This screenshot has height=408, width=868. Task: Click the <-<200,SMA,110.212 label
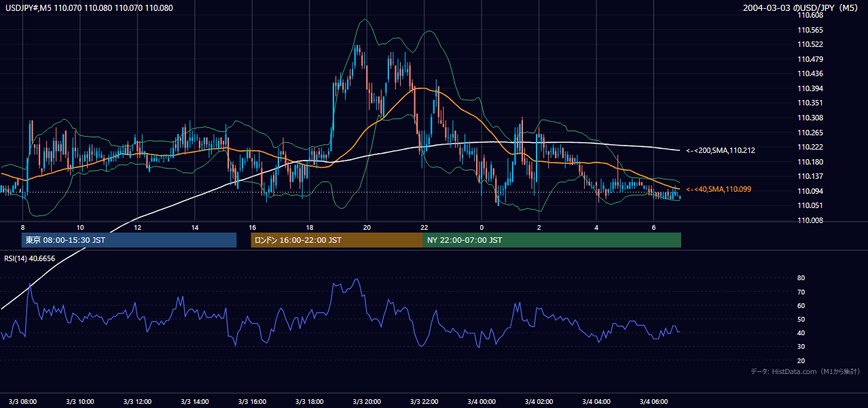tap(720, 150)
